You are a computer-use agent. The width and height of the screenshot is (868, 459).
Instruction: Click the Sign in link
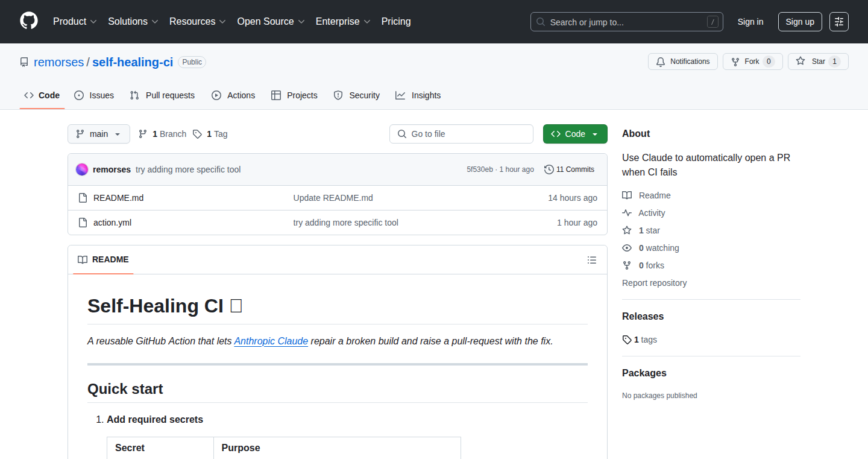coord(750,22)
